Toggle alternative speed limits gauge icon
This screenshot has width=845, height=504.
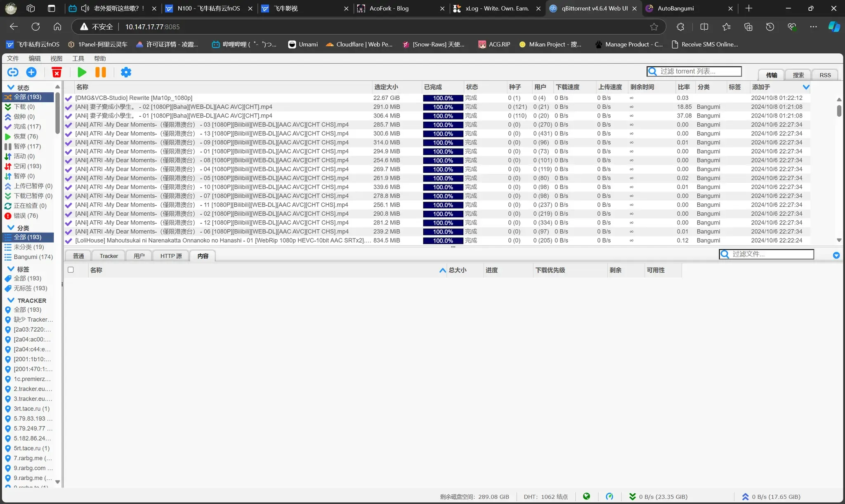coord(609,497)
